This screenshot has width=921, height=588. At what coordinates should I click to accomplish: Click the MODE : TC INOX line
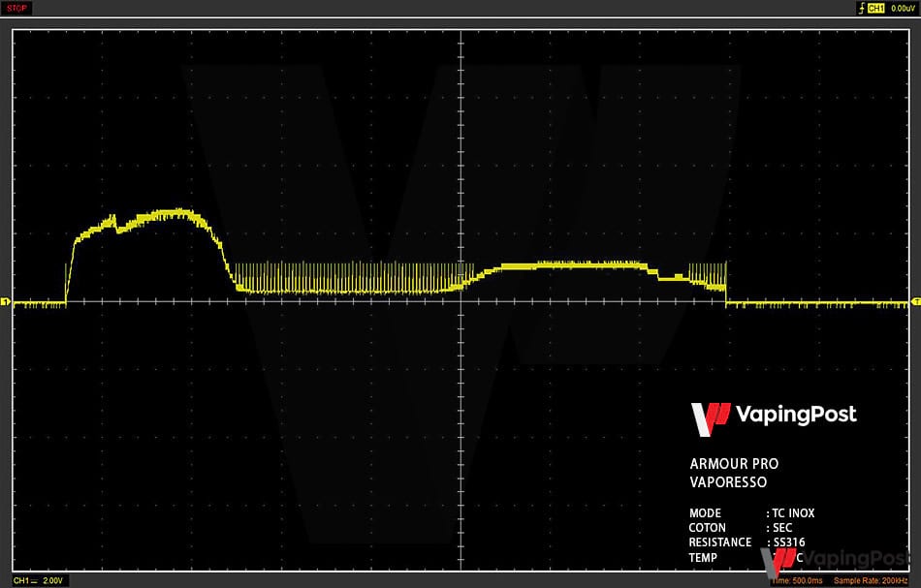pos(751,513)
